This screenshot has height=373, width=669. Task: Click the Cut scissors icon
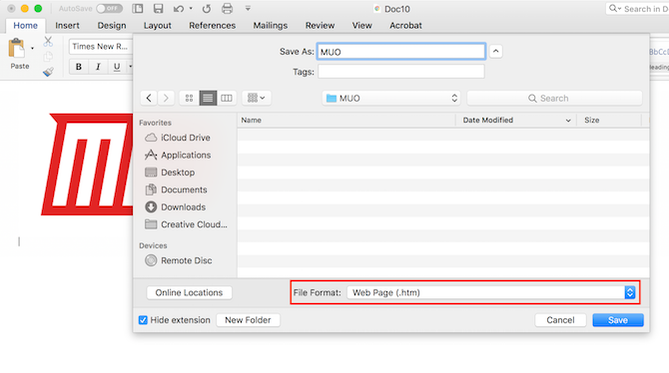[x=48, y=41]
